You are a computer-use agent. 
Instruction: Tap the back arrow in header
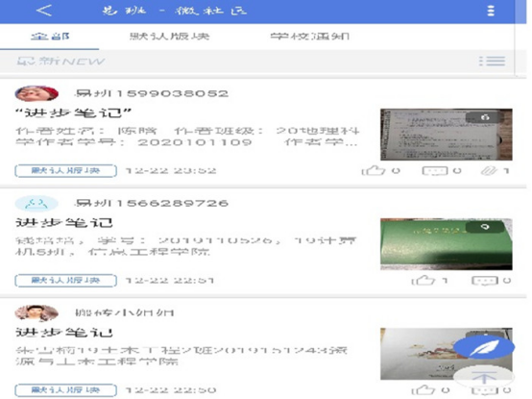44,11
